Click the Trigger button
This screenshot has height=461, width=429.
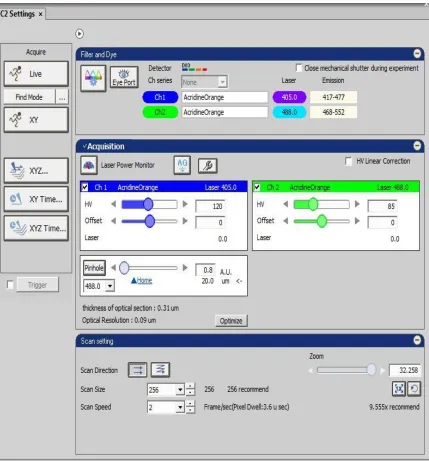tap(37, 285)
